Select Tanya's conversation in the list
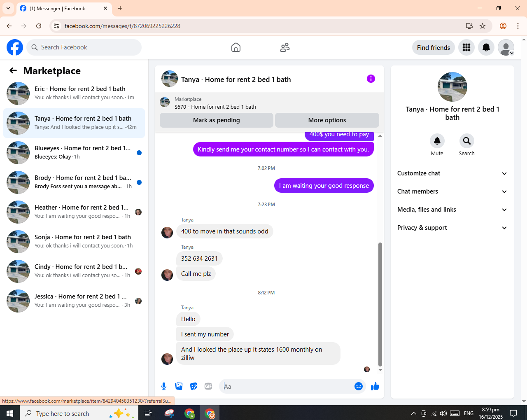This screenshot has width=527, height=420. pos(74,123)
